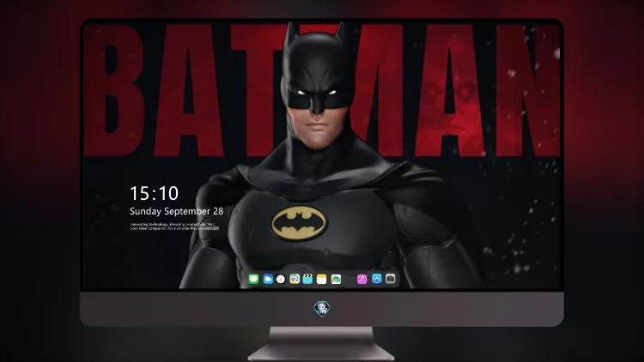Launch the pink Music app icon

(361, 280)
